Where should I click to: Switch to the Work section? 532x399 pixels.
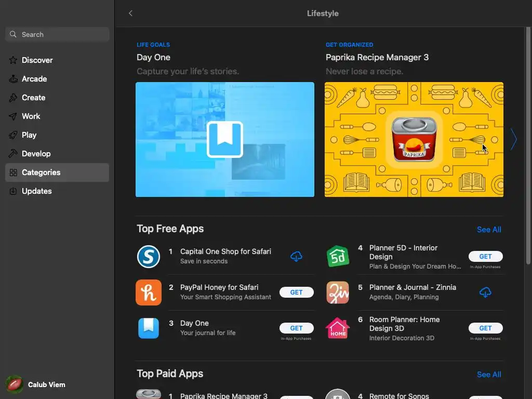(x=57, y=116)
